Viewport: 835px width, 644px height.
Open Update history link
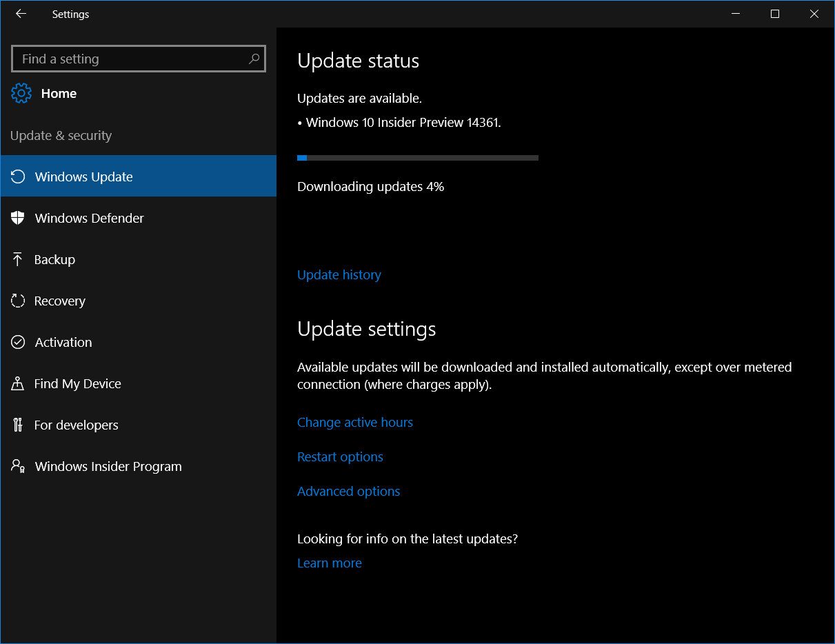tap(339, 274)
